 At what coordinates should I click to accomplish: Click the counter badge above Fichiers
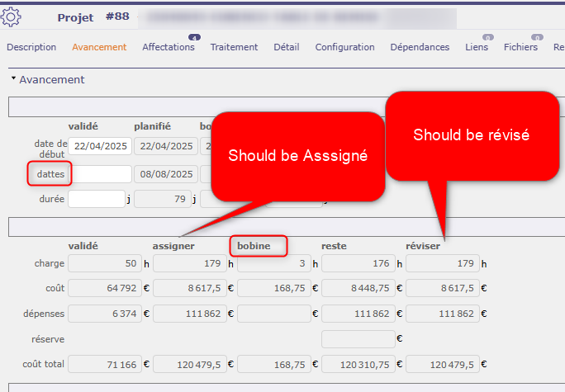tap(537, 37)
